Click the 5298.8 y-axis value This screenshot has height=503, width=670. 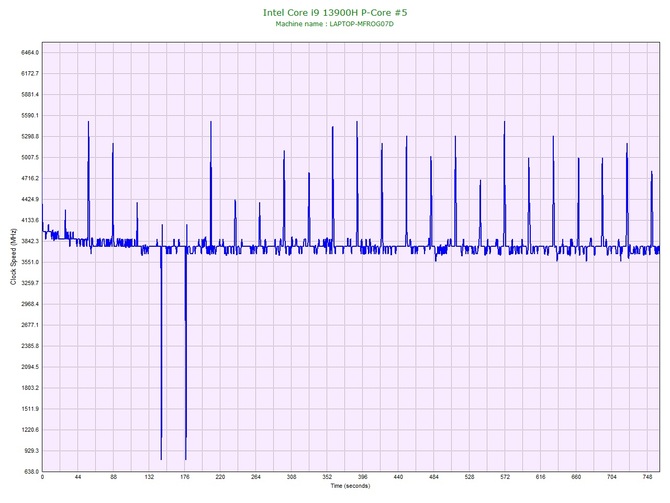click(30, 136)
